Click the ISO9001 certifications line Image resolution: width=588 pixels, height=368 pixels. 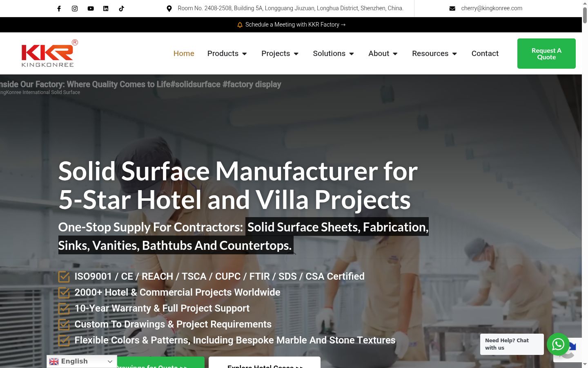pos(219,276)
